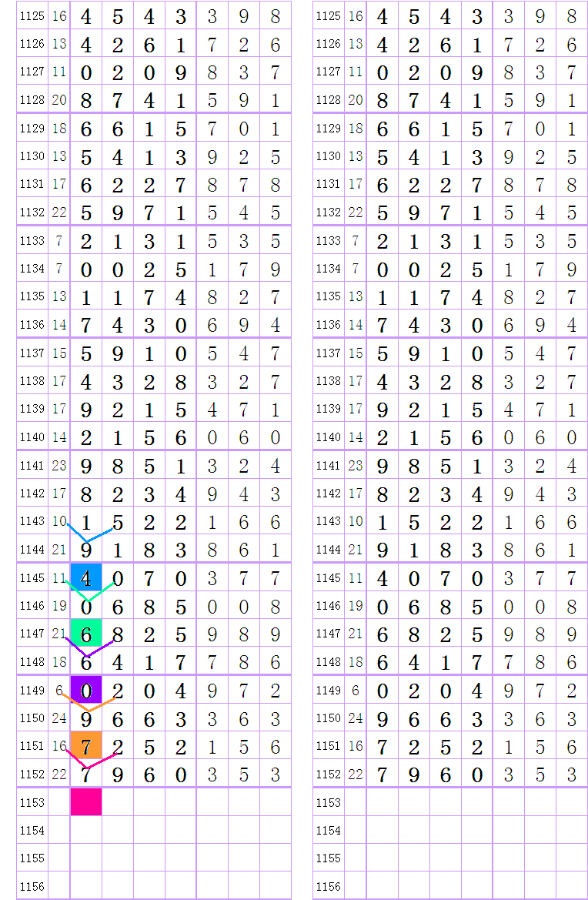The height and width of the screenshot is (900, 588).
Task: Click sum value 20 in right table row 1128
Action: [x=355, y=100]
